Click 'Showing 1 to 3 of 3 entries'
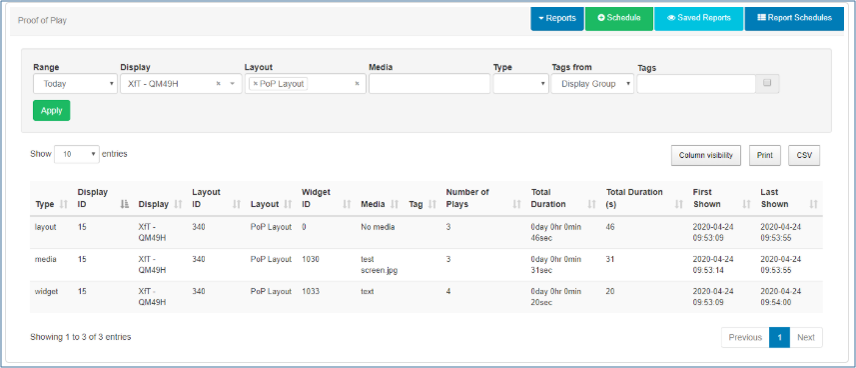 click(x=81, y=337)
